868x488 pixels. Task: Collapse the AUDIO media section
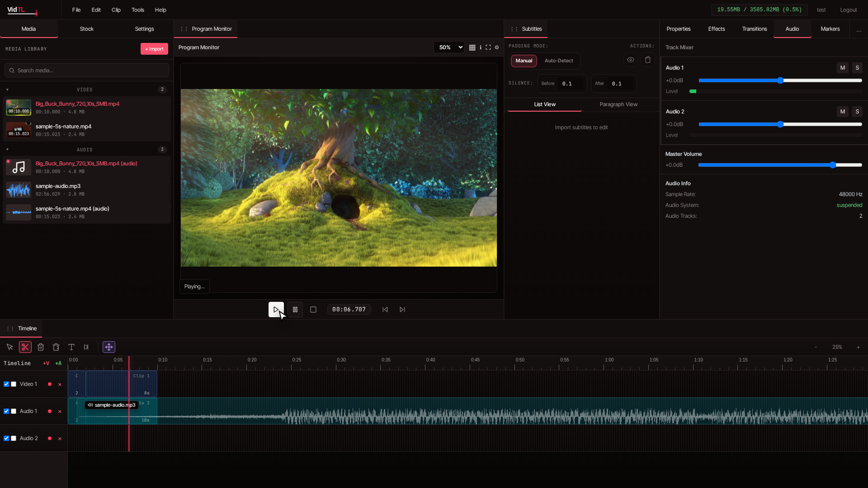[7, 150]
